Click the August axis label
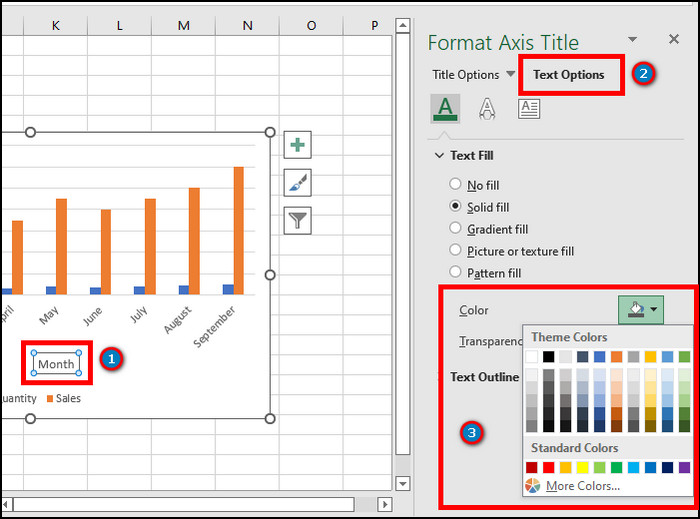The width and height of the screenshot is (700, 519). tap(177, 320)
